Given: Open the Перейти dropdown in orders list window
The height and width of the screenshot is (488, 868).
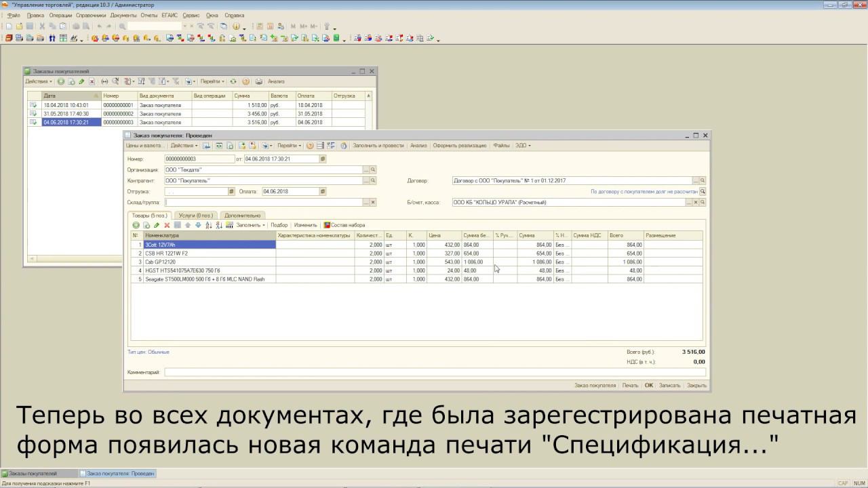Looking at the screenshot, I should point(212,81).
